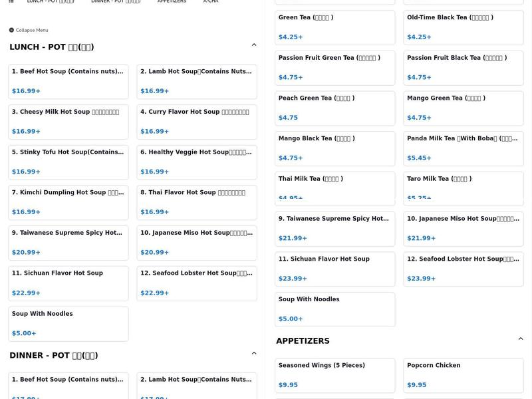
Task: Select Passion Fruit Black Tea
Action: point(464,67)
